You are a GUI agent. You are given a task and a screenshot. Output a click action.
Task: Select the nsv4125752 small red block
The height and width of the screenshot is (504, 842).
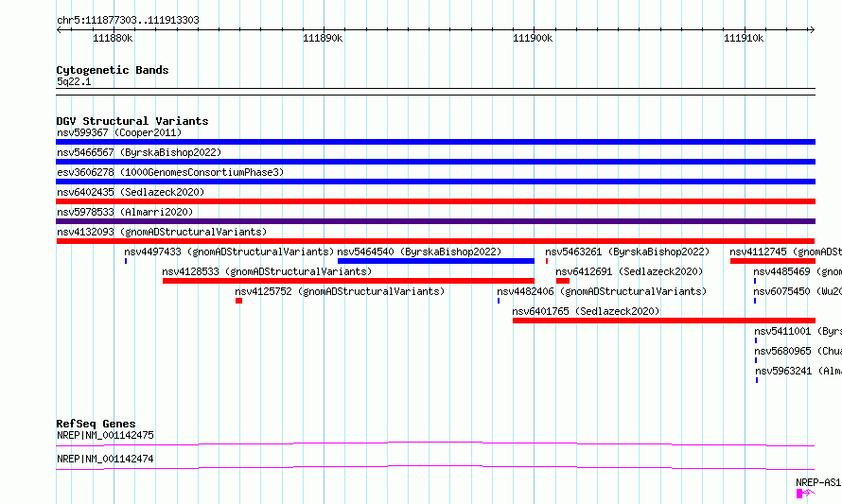pos(239,301)
